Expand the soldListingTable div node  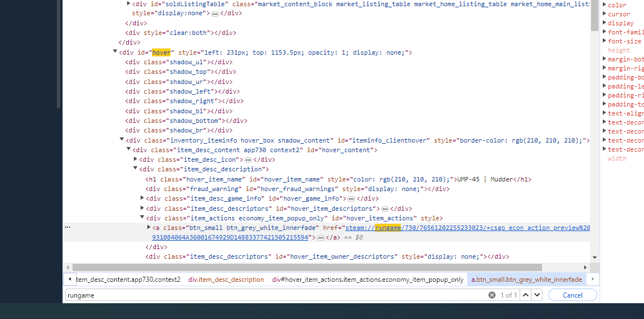(x=128, y=3)
